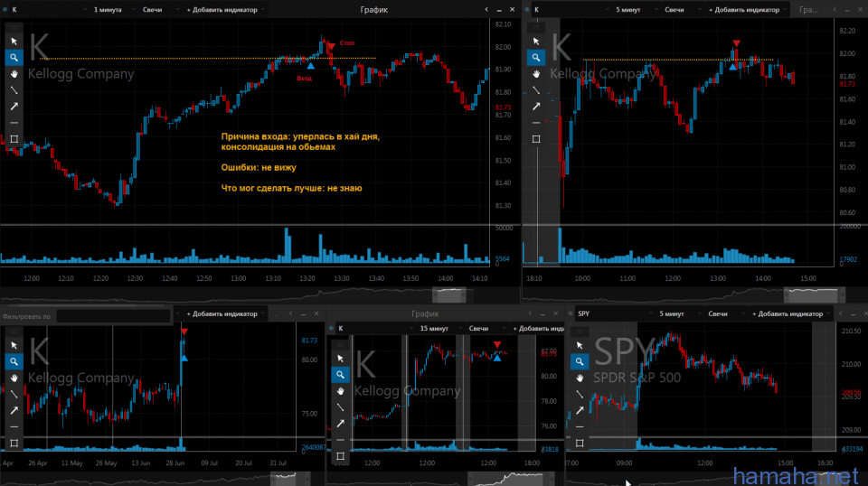Open the '5 минут' timeframe dropdown in the SPY chart
This screenshot has height=486, width=868.
678,313
